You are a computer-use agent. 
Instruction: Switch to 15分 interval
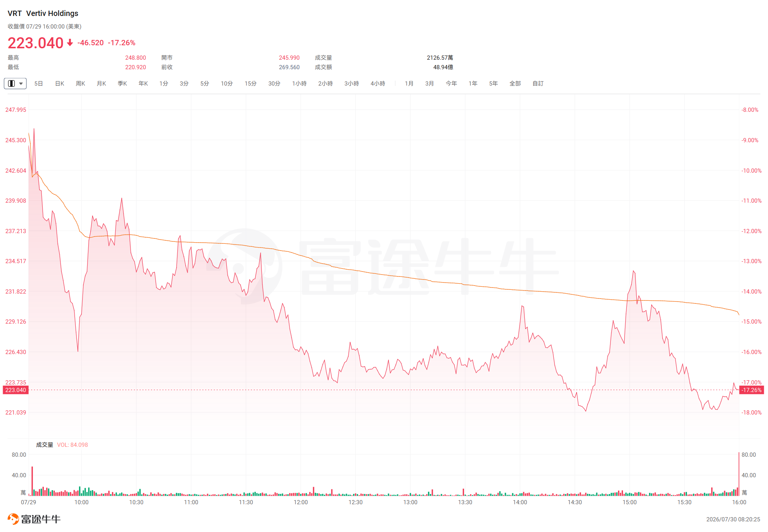250,83
